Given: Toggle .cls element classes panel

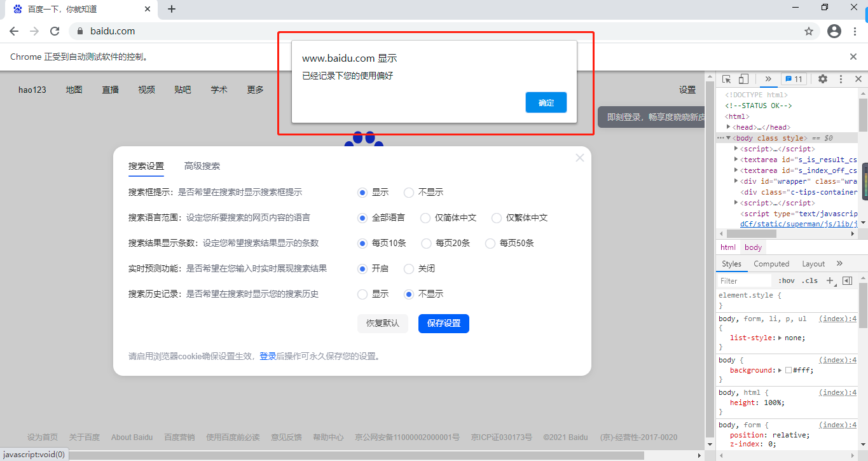Looking at the screenshot, I should (x=809, y=280).
